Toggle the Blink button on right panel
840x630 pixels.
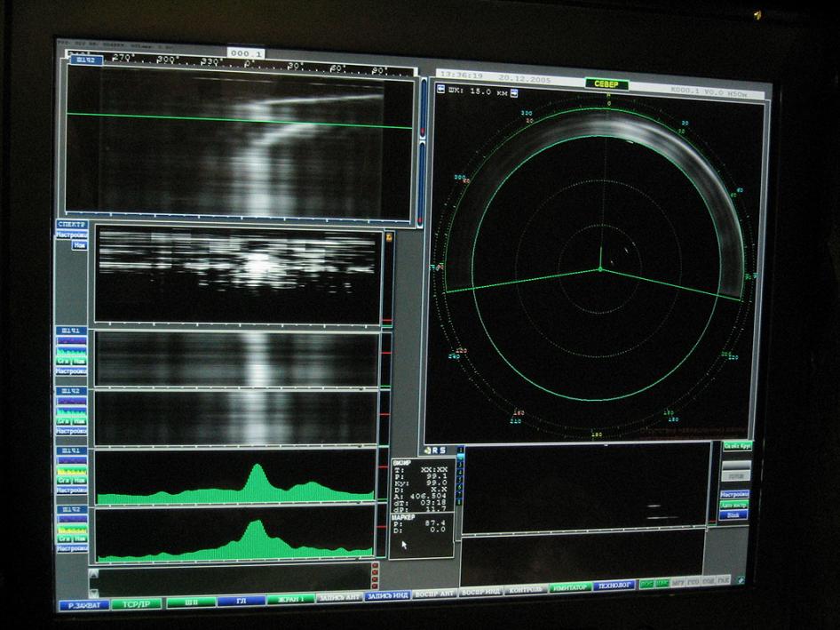(x=733, y=515)
